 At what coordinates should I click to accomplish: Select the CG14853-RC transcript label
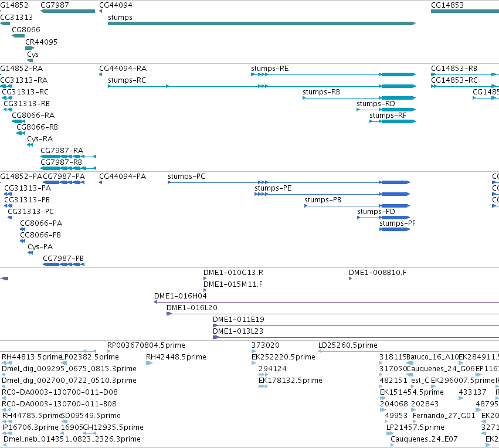pyautogui.click(x=454, y=80)
